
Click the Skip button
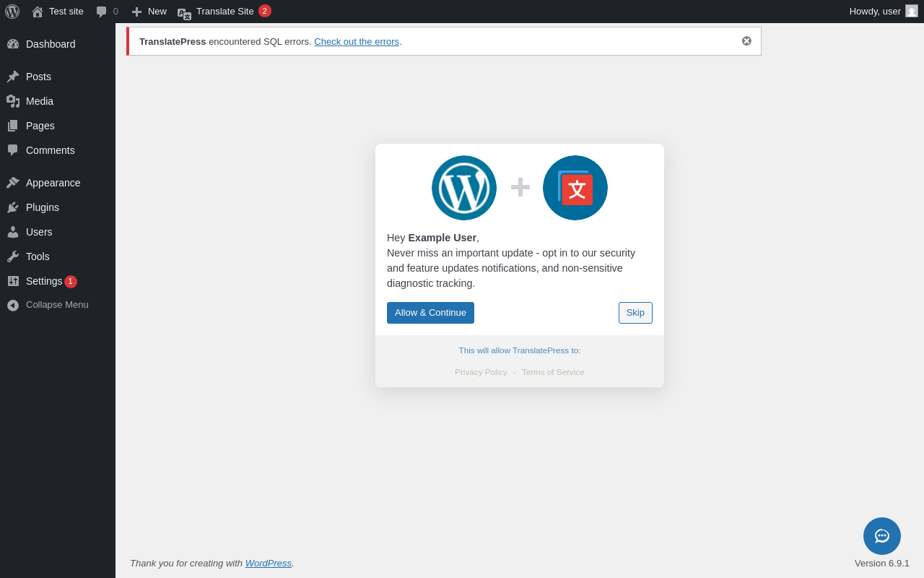(635, 313)
